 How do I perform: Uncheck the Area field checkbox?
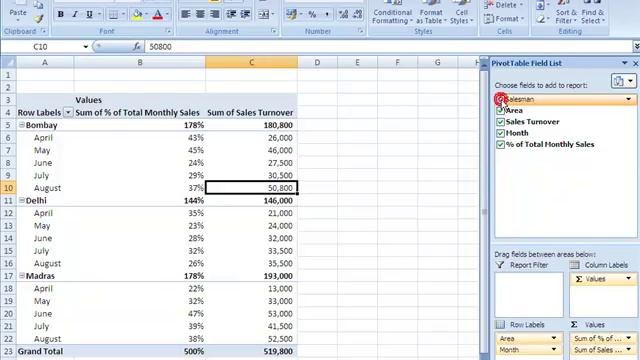point(500,111)
